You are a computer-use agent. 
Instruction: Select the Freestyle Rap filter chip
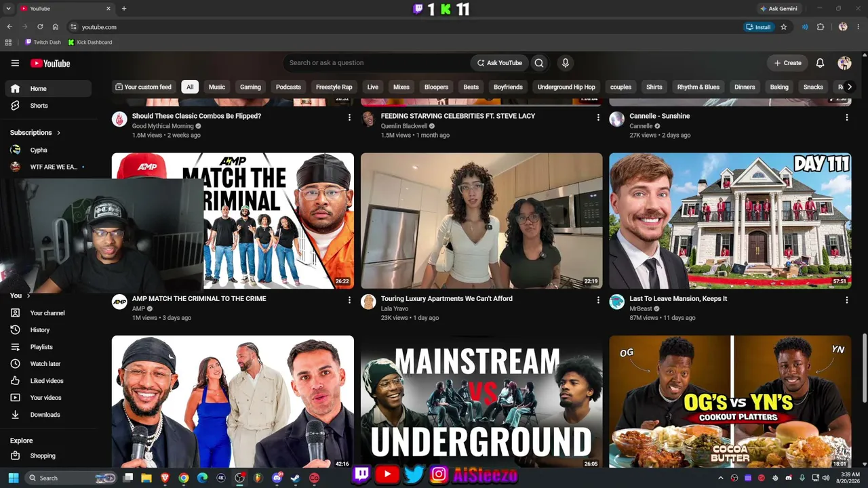pyautogui.click(x=334, y=87)
